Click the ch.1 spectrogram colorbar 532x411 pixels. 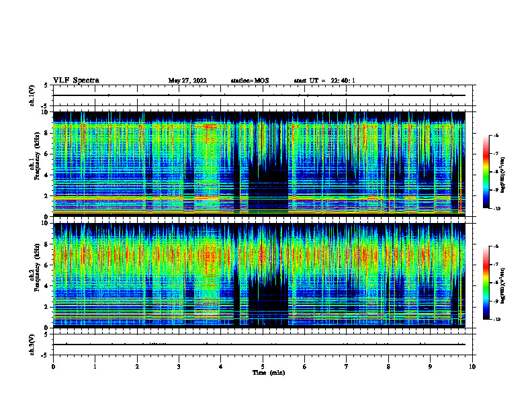coord(486,172)
